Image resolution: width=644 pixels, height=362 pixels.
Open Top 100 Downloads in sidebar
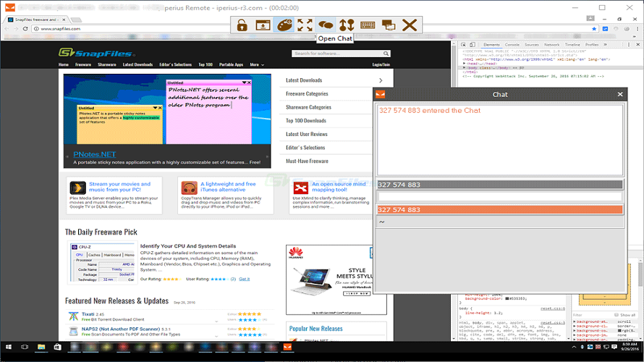click(x=306, y=121)
